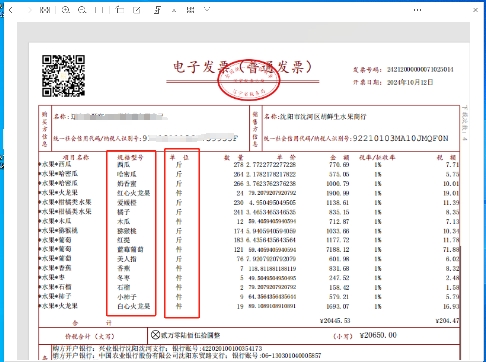Image resolution: width=486 pixels, height=362 pixels.
Task: Click the small A text icon in the toolbar
Action: [174, 10]
